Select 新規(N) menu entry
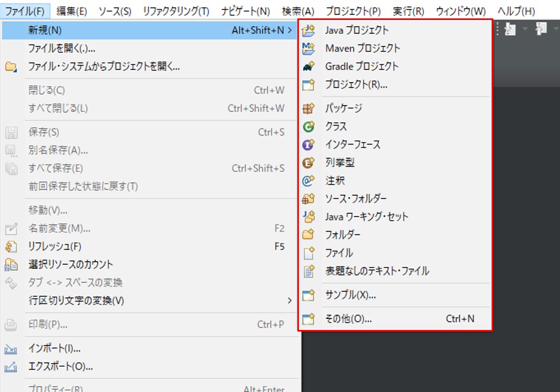Image resolution: width=560 pixels, height=392 pixels. click(150, 30)
